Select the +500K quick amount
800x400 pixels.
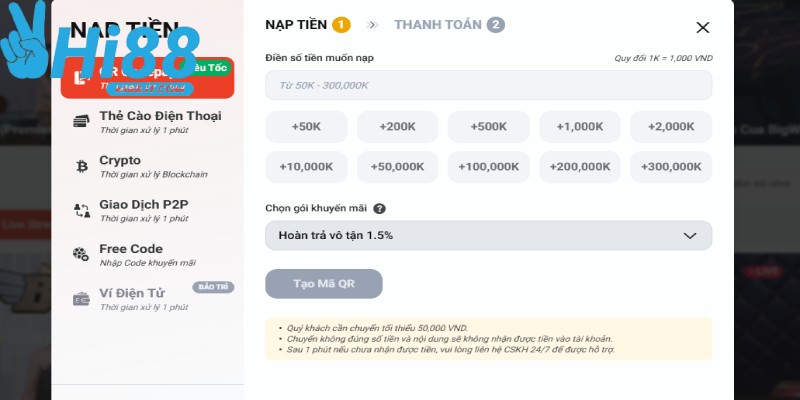coord(488,127)
